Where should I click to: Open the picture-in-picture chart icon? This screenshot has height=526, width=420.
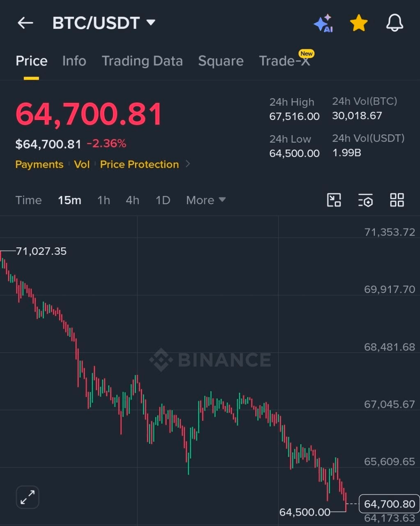click(334, 200)
